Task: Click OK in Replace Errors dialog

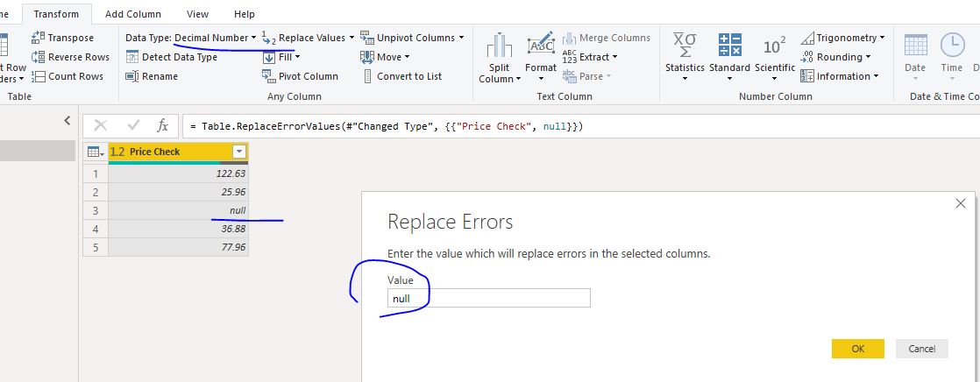Action: (x=857, y=349)
